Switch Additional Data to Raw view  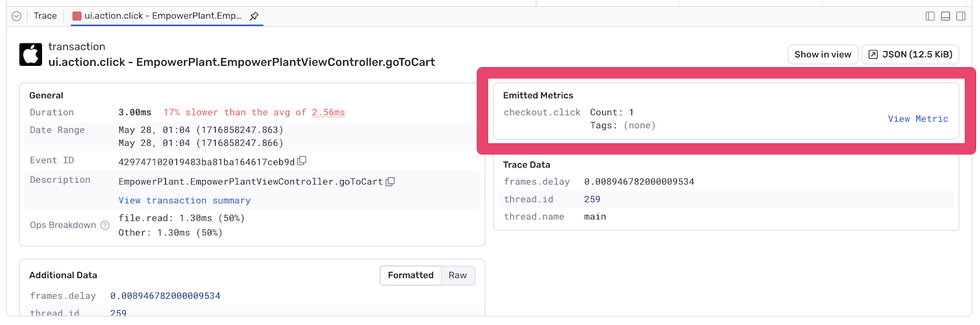tap(458, 275)
